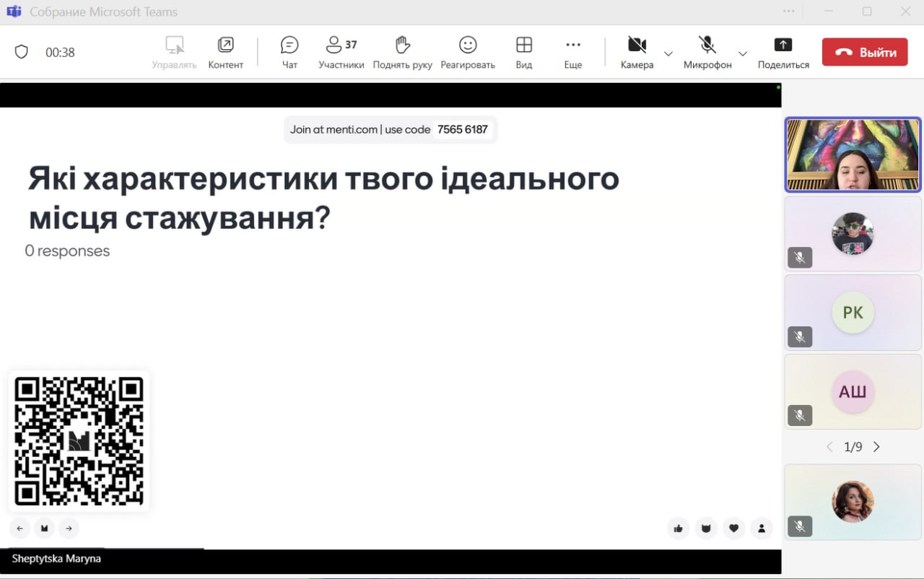Expand the camera options dropdown arrow

668,53
